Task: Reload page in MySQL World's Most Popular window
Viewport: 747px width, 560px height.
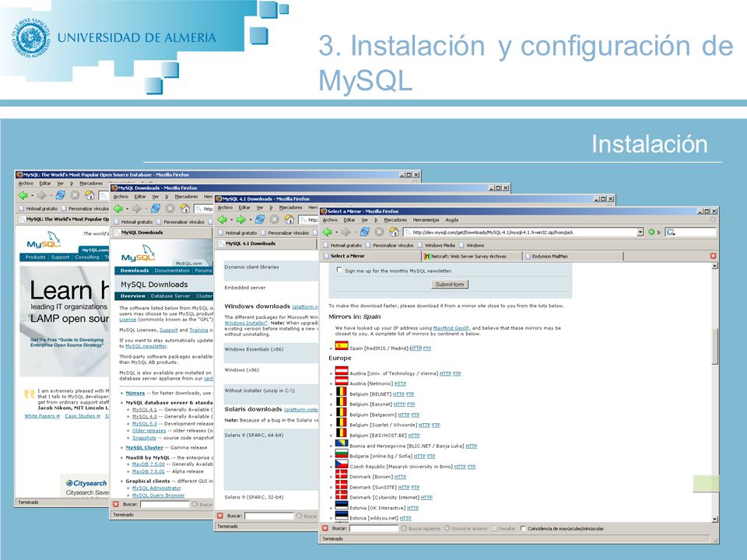Action: tap(60, 195)
